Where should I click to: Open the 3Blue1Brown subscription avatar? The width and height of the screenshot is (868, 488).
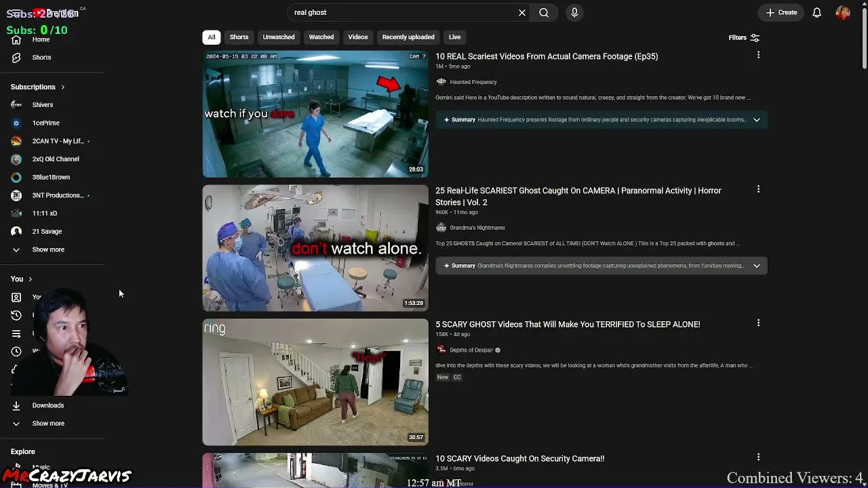coord(16,177)
